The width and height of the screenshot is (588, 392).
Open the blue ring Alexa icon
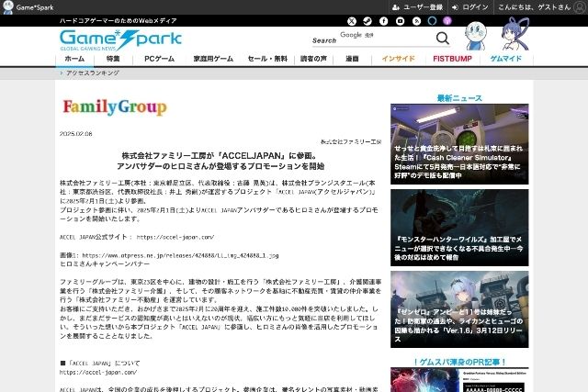click(432, 21)
